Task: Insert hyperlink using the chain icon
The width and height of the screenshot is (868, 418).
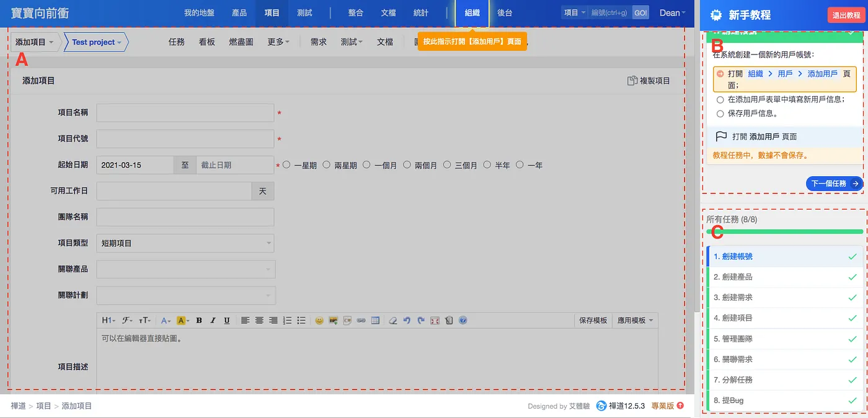Action: (x=361, y=321)
